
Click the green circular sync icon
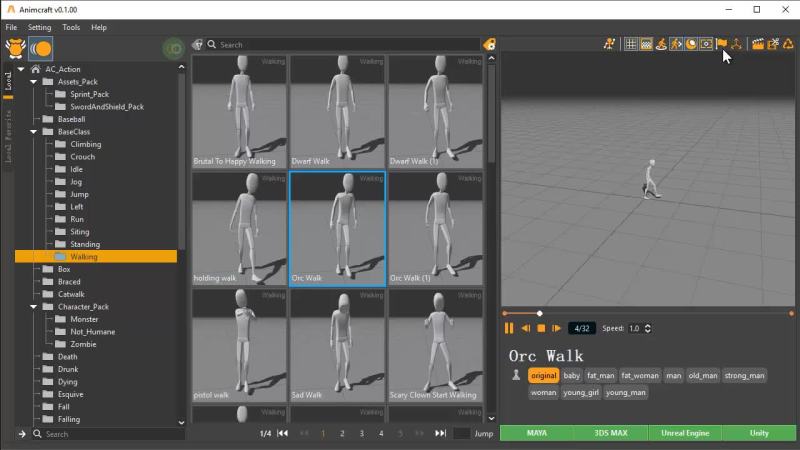click(x=173, y=49)
